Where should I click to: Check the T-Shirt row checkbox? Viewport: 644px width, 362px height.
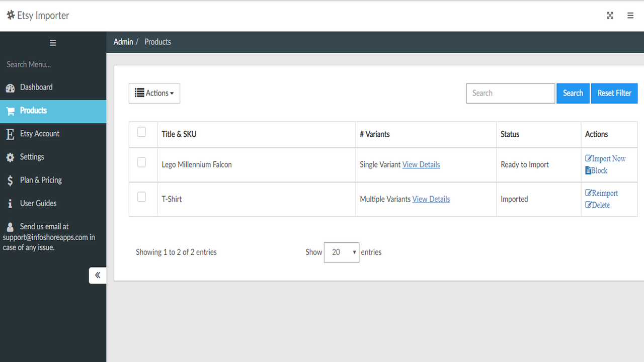141,197
